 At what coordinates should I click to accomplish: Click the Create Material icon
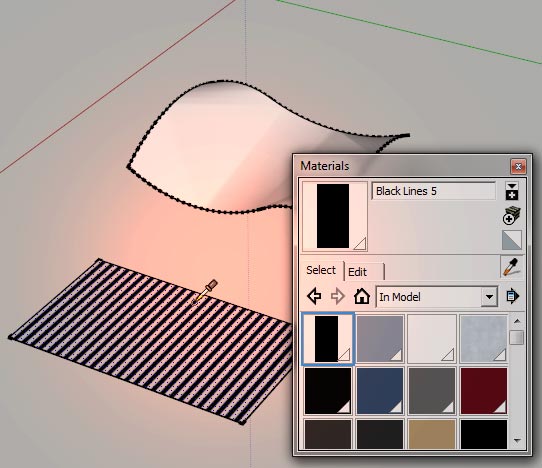512,216
